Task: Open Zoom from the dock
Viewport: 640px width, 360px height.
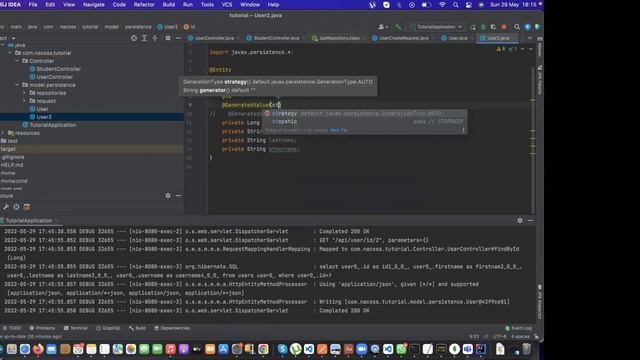Action: [x=362, y=349]
